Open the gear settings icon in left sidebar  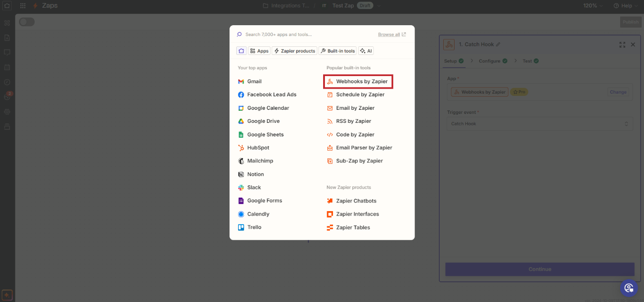pyautogui.click(x=7, y=112)
